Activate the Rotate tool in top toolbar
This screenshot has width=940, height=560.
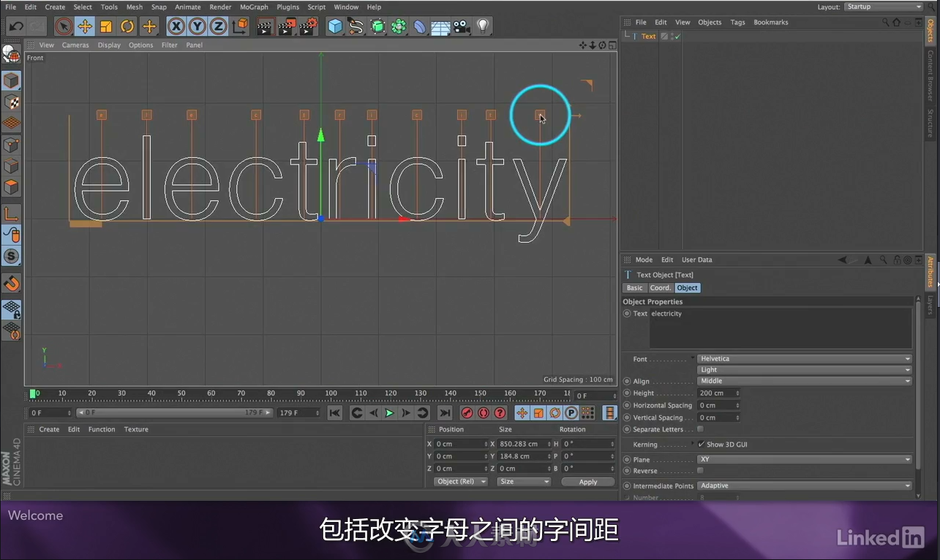127,26
